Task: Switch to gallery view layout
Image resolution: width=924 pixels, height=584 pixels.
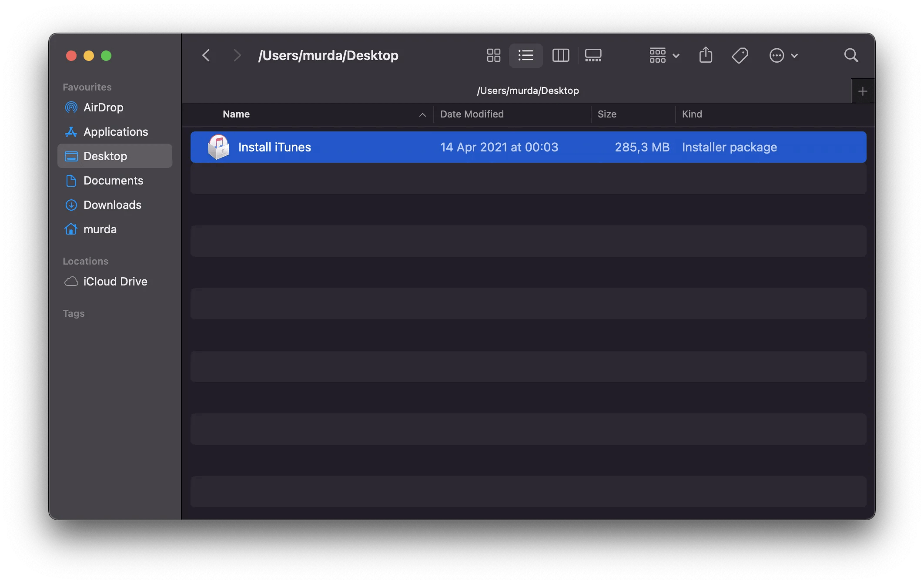Action: pyautogui.click(x=593, y=55)
